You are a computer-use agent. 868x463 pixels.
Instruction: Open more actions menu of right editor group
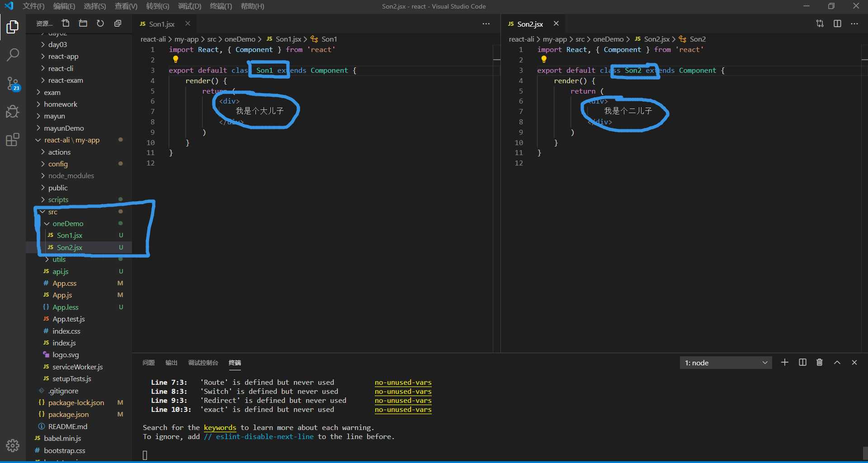(x=854, y=24)
